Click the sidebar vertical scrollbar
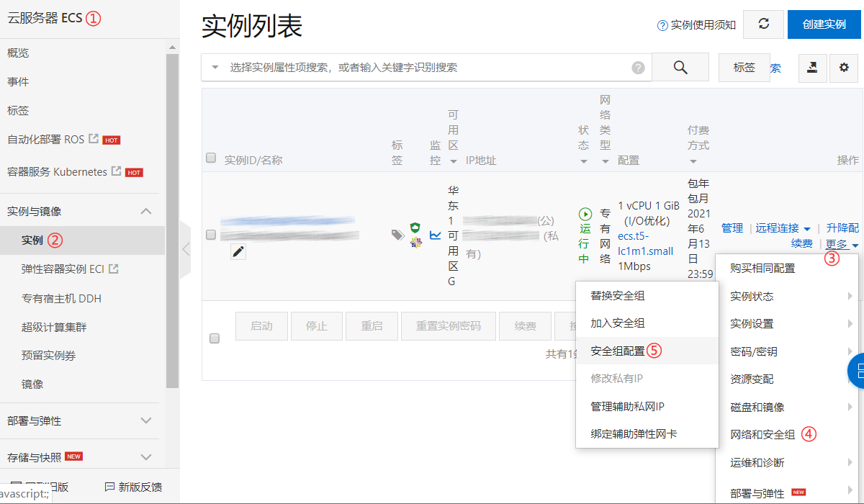This screenshot has height=504, width=864. click(x=173, y=220)
